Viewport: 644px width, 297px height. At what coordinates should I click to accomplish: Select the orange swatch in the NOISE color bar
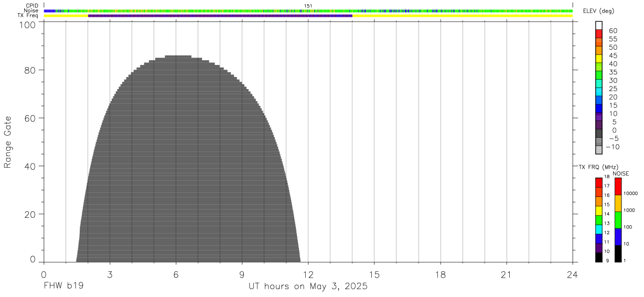(618, 203)
